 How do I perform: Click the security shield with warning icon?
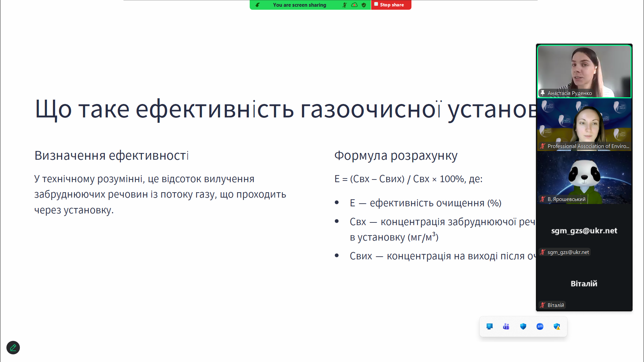(557, 326)
